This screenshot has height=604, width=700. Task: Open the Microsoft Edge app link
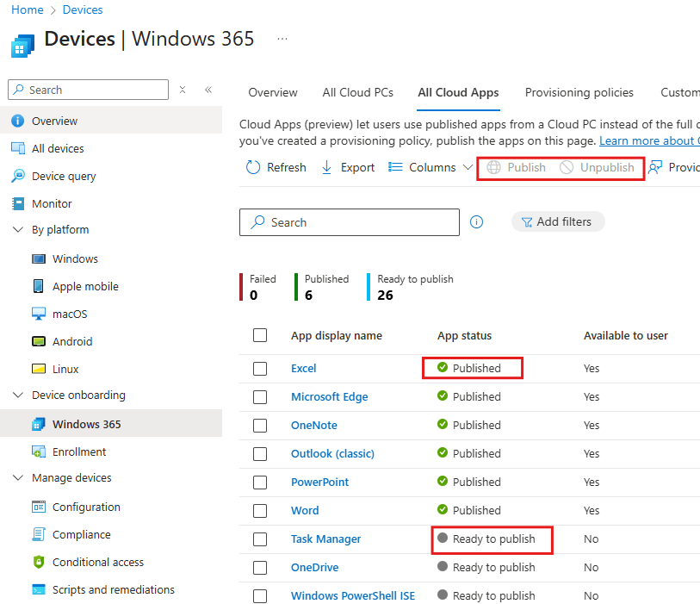tap(329, 397)
